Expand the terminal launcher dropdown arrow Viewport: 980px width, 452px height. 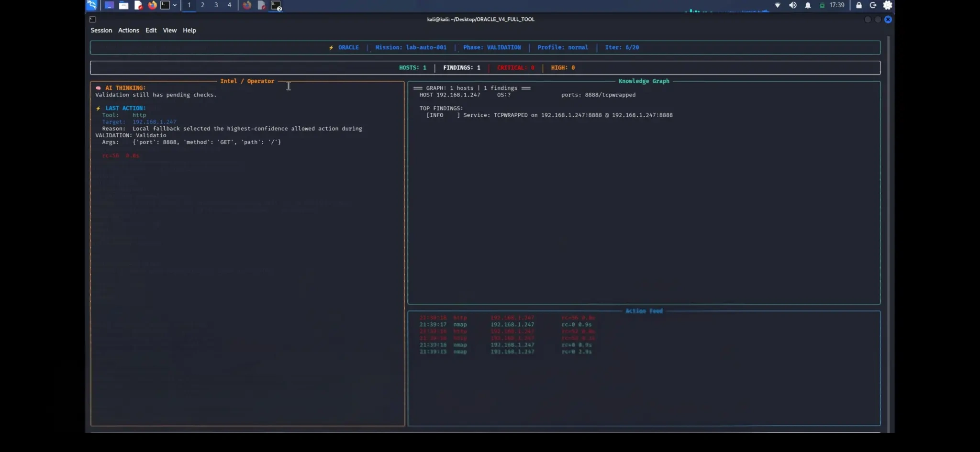click(x=175, y=5)
